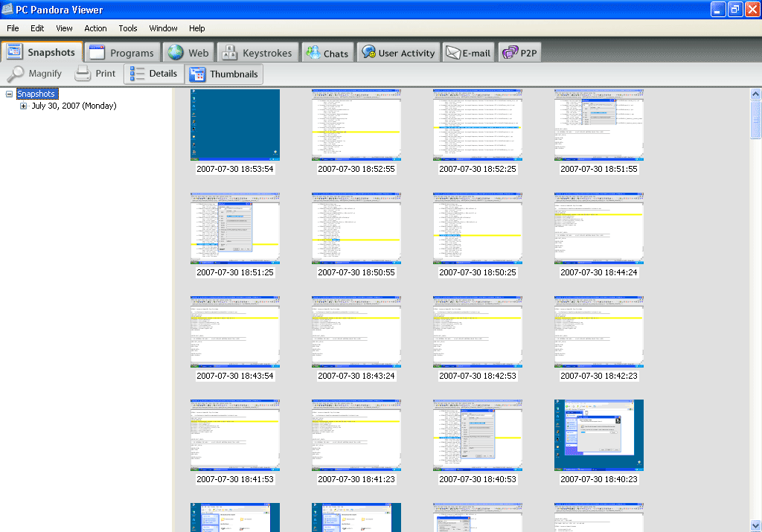Viewport: 762px width, 532px height.
Task: Open the Tools menu
Action: [128, 28]
